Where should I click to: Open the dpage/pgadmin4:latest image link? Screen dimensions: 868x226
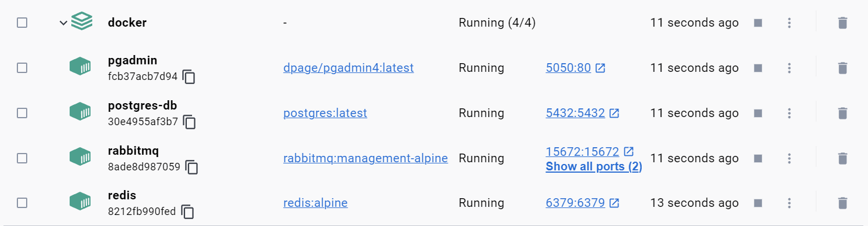pyautogui.click(x=348, y=68)
